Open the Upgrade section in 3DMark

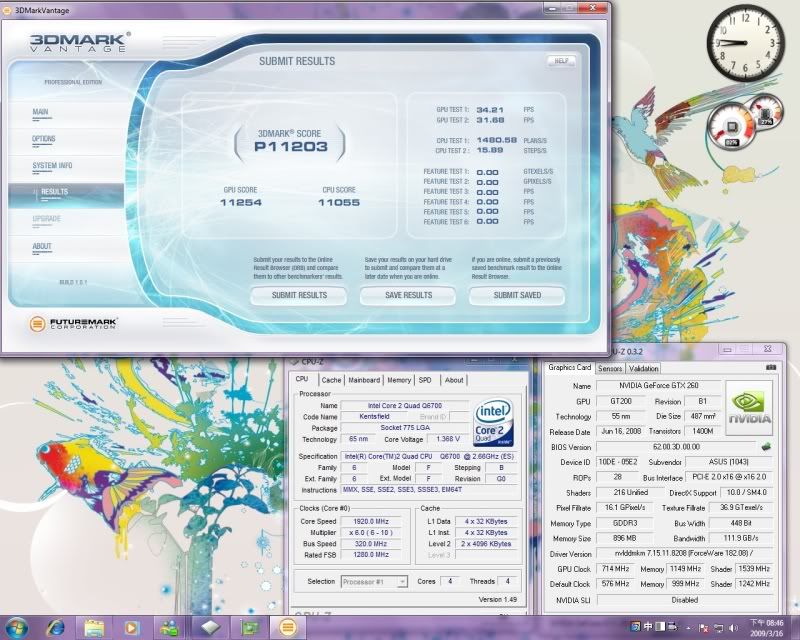[x=46, y=219]
